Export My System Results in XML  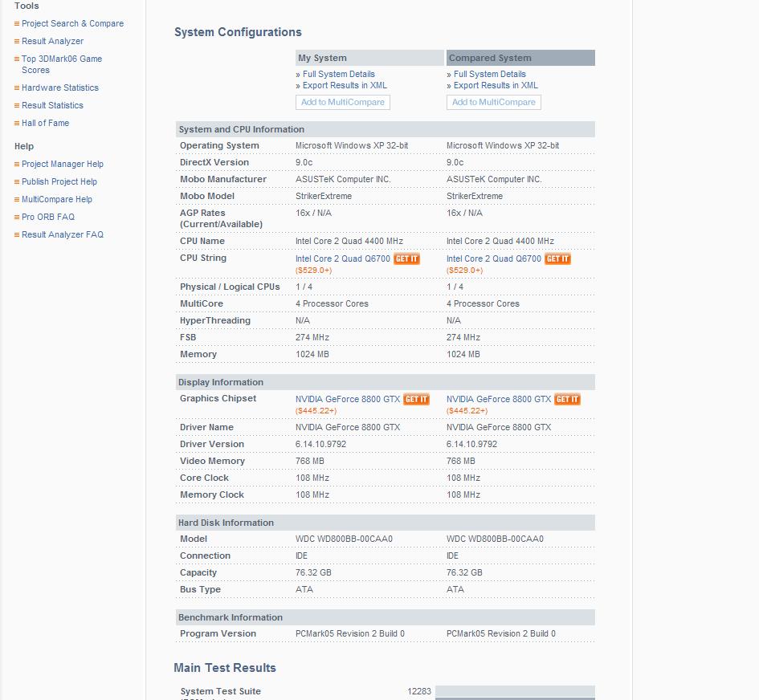pos(345,85)
